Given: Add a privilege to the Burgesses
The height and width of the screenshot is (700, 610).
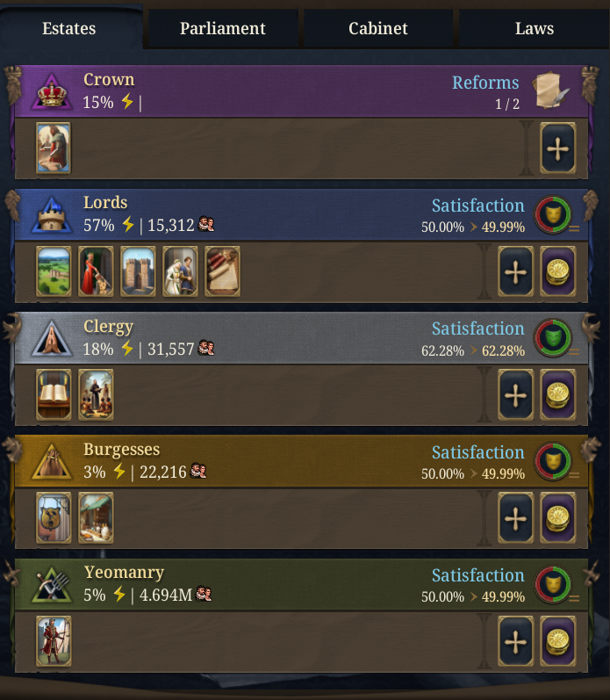Looking at the screenshot, I should pos(516,518).
